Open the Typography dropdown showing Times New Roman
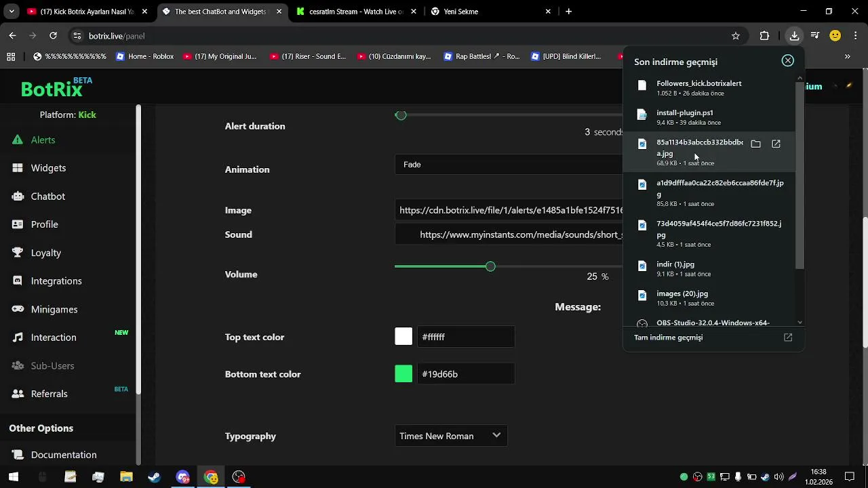 coord(451,436)
